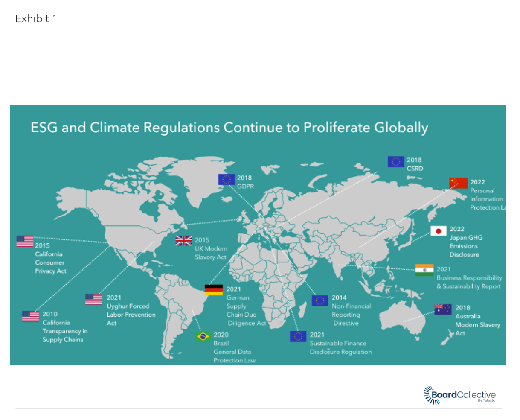Select the Brazil flag icon
520x420 pixels.
[x=203, y=336]
